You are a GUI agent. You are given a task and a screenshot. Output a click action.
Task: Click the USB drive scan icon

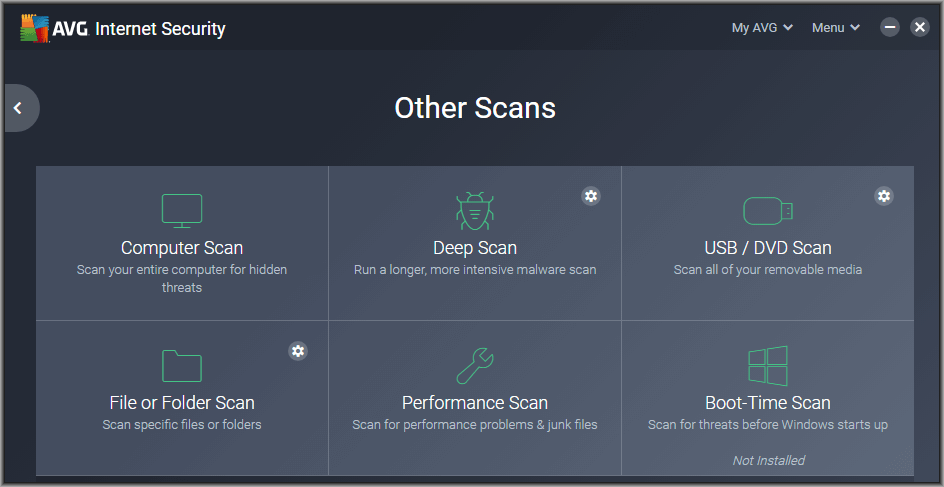(768, 211)
